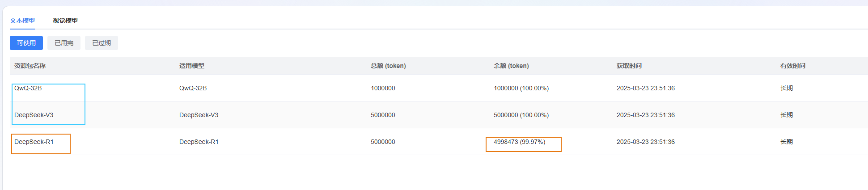Open the 视觉模型 tab
The height and width of the screenshot is (190, 868).
coord(65,21)
